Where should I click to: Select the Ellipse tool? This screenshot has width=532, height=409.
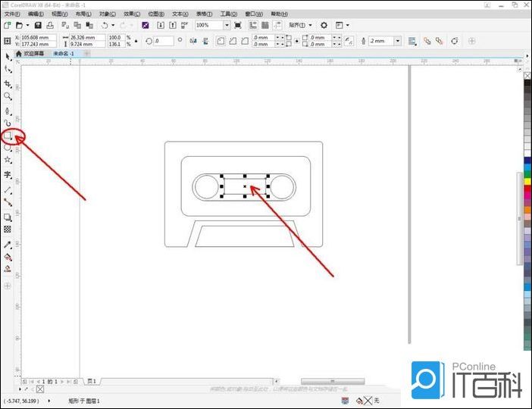tap(8, 148)
